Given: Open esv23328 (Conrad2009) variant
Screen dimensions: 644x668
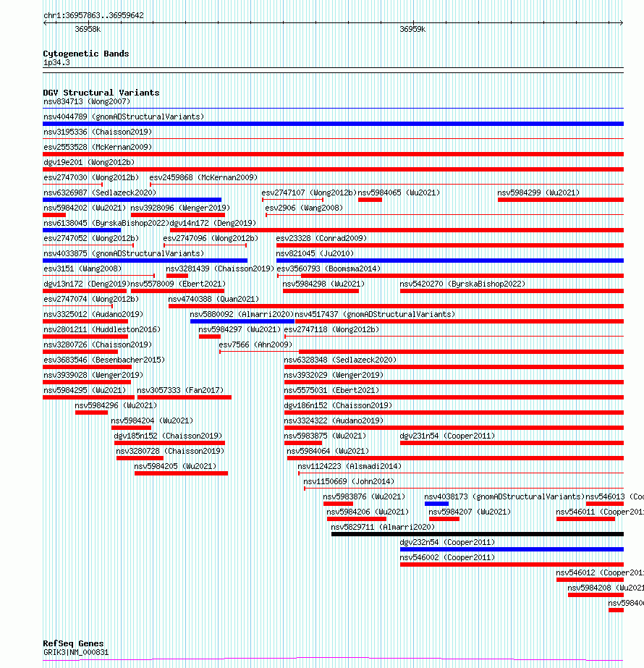Looking at the screenshot, I should [x=321, y=238].
